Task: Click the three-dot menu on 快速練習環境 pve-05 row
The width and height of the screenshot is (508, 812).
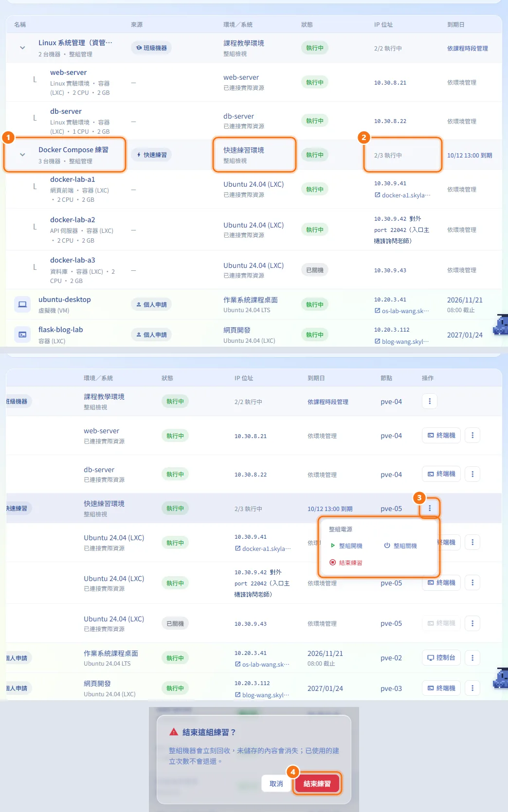Action: [x=430, y=508]
